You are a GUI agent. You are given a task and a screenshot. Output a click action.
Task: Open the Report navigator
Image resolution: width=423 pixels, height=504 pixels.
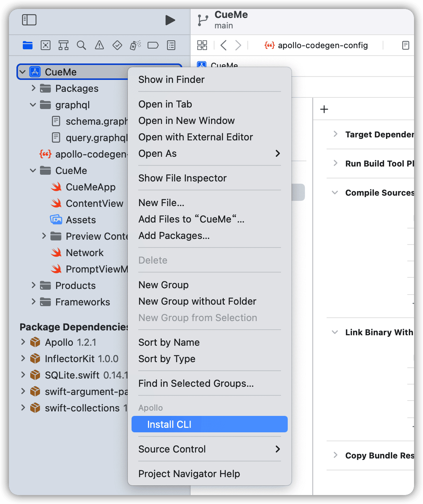pos(171,46)
